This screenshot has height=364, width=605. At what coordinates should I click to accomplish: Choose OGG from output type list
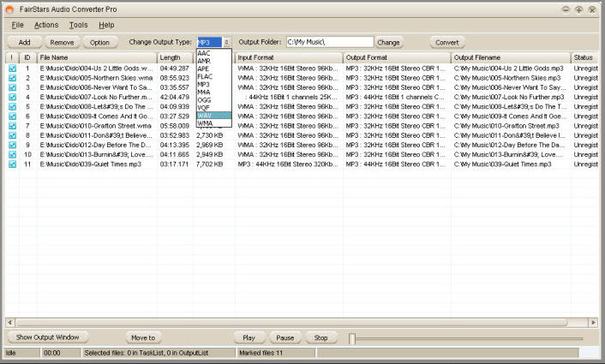(x=214, y=100)
